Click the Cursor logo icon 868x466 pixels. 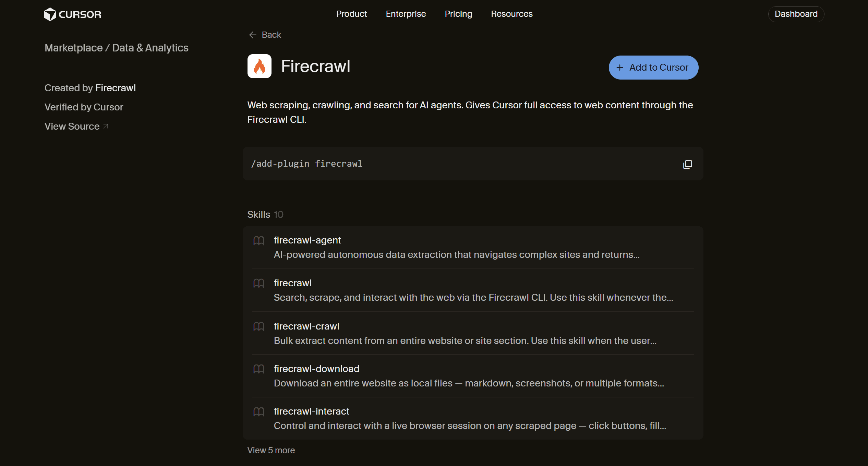tap(50, 14)
